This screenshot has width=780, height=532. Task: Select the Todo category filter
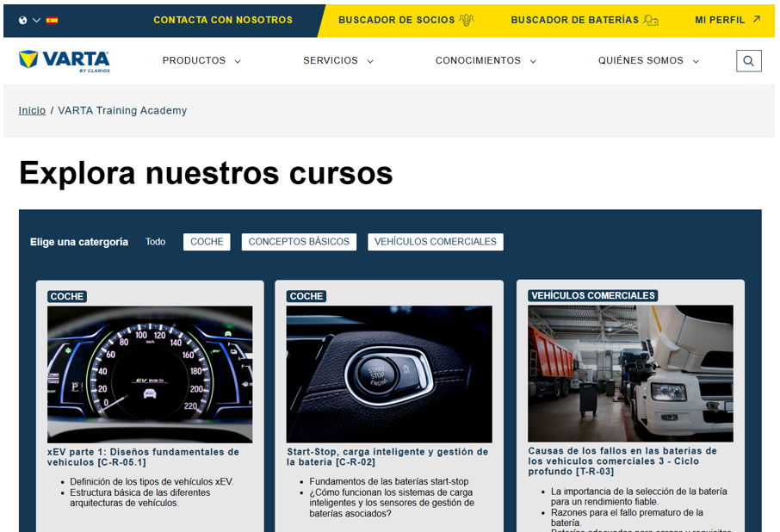(155, 242)
